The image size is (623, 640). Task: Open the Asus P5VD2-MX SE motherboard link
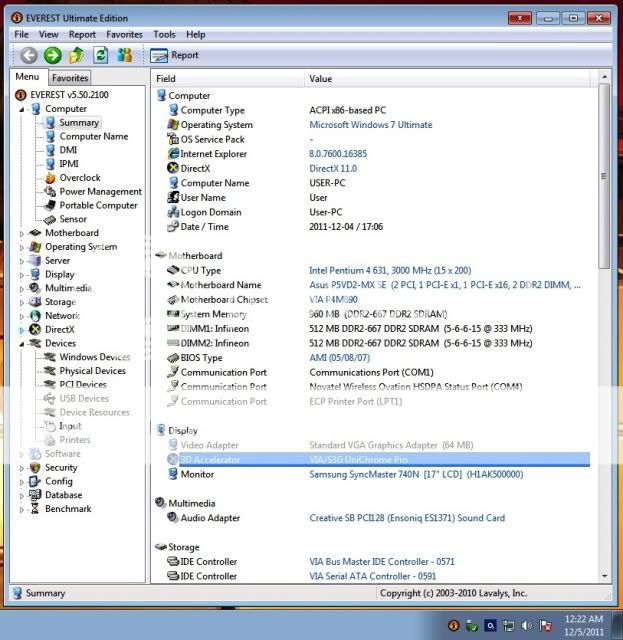click(x=445, y=285)
